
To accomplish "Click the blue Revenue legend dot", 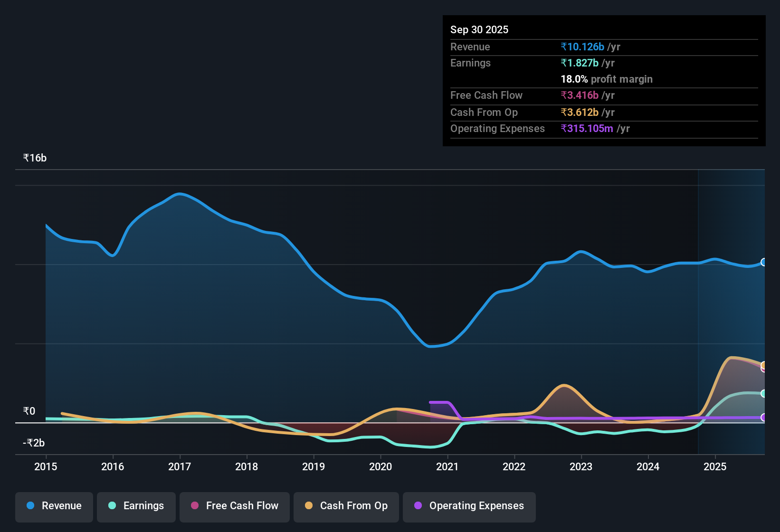I will pos(30,506).
